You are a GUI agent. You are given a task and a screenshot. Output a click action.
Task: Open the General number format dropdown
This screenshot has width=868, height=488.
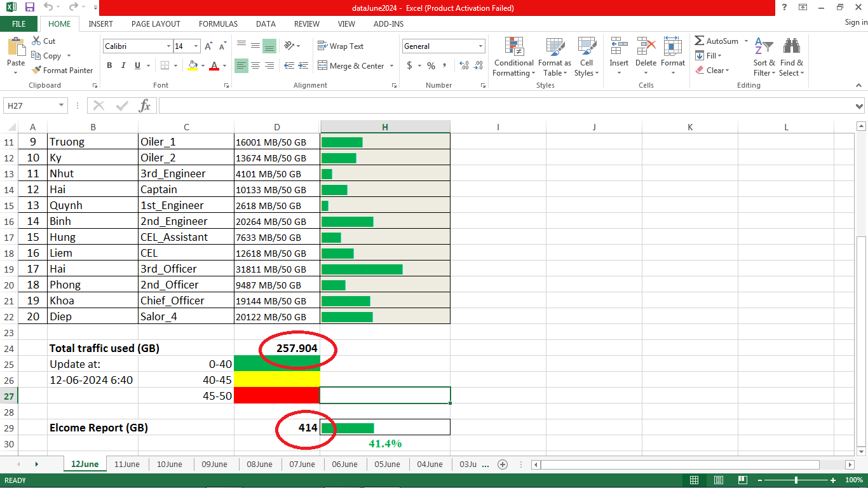click(x=480, y=46)
